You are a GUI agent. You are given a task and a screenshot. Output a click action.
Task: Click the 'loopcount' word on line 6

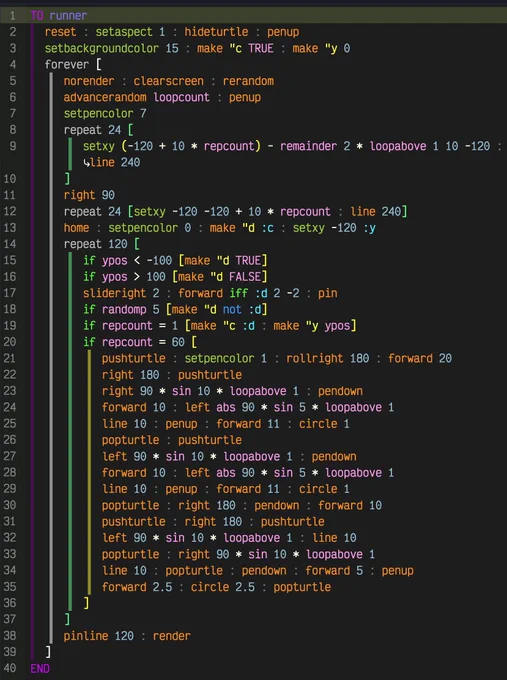[181, 97]
